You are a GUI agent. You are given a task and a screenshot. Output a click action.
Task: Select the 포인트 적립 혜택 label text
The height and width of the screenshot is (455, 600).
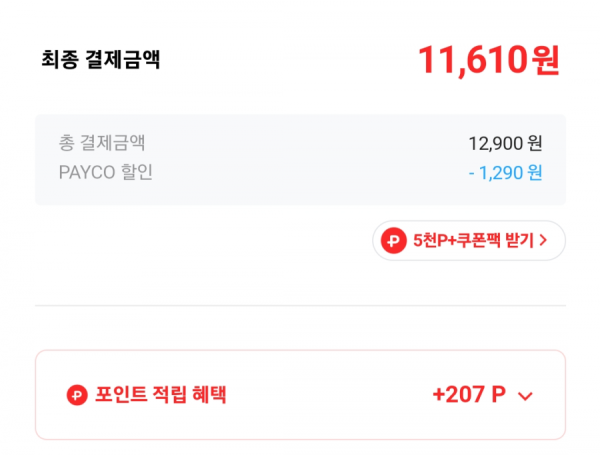(x=161, y=395)
